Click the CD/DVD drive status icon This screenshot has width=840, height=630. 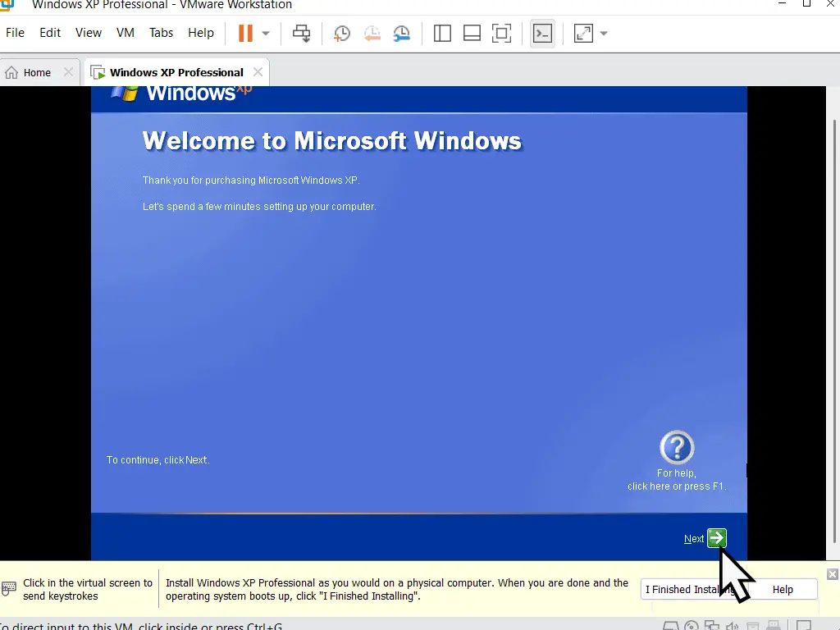click(691, 625)
